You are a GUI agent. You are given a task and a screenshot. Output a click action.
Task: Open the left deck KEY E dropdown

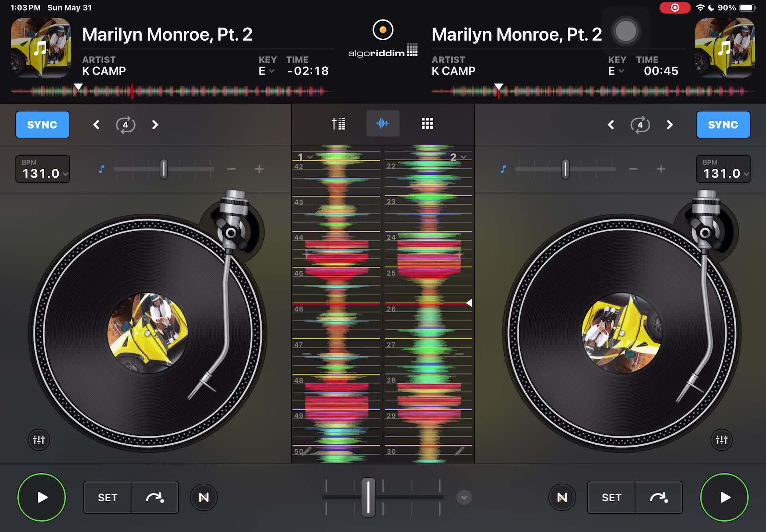point(267,71)
